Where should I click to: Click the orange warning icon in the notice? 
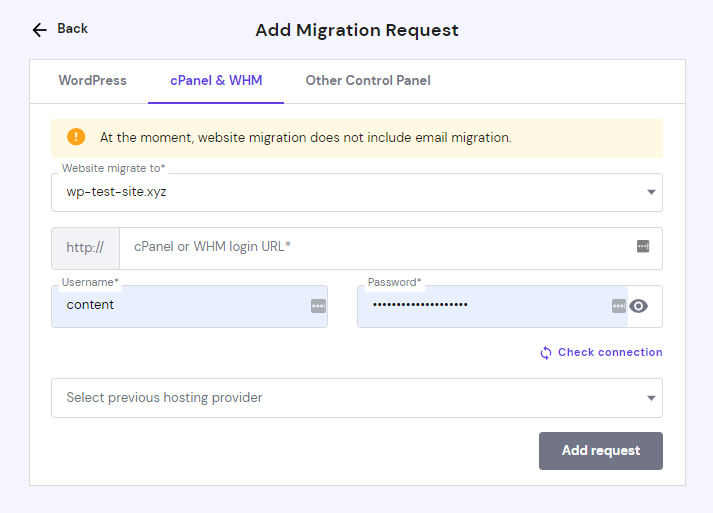click(76, 137)
